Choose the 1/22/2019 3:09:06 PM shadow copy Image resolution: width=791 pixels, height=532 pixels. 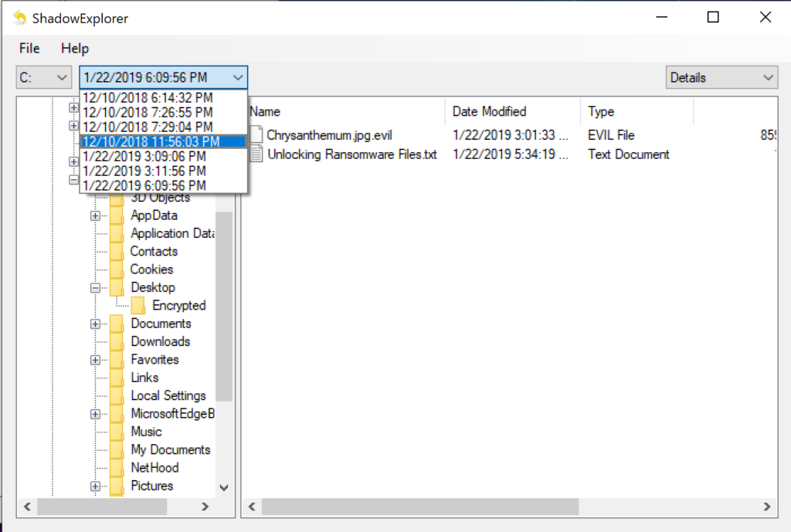pos(144,156)
